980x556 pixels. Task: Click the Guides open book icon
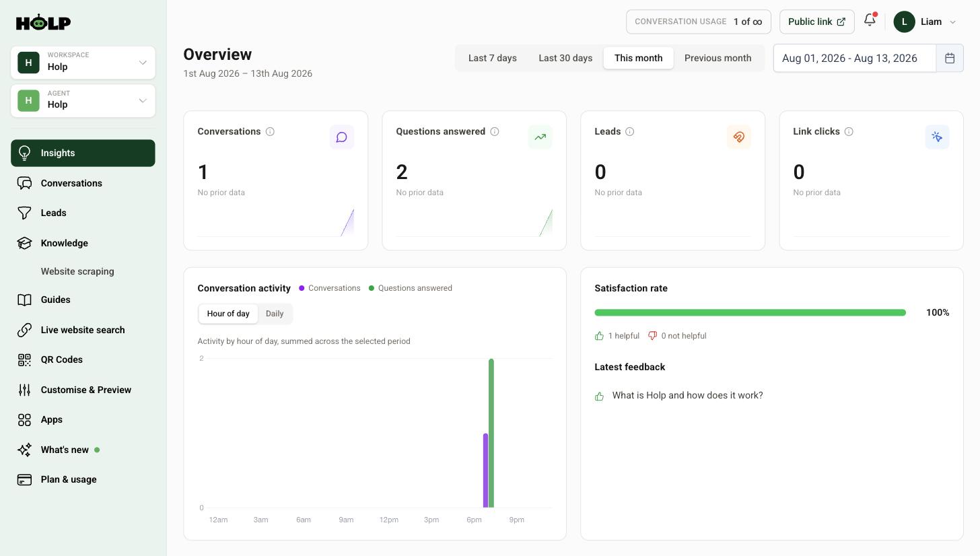[25, 300]
